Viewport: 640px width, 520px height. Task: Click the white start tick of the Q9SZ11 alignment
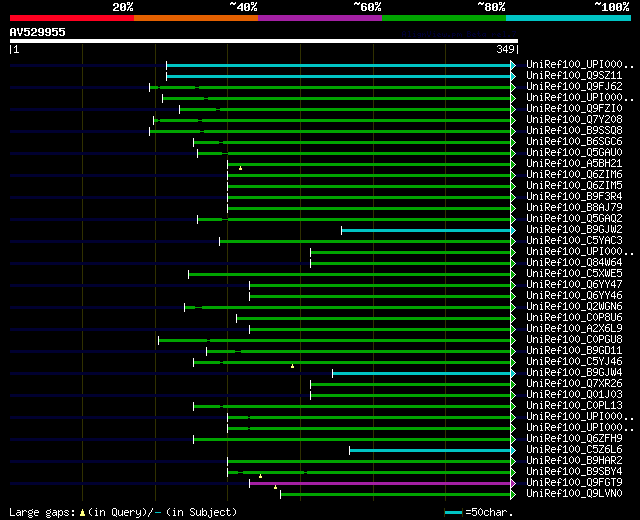167,76
